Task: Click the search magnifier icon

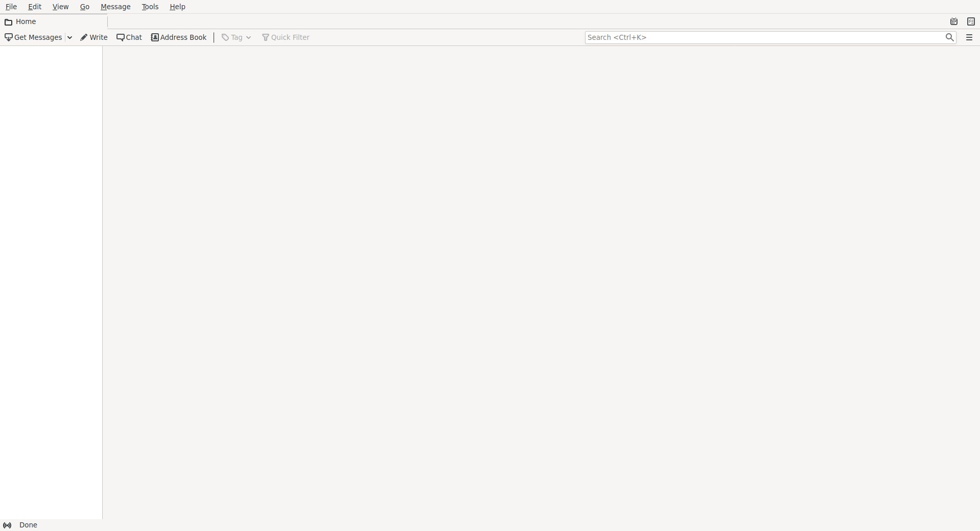Action: coord(949,37)
